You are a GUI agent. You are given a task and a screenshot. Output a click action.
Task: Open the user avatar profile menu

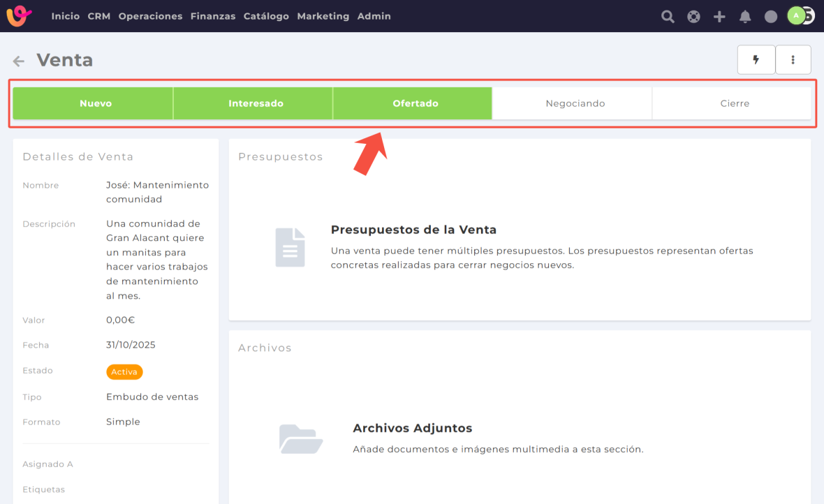coord(797,16)
